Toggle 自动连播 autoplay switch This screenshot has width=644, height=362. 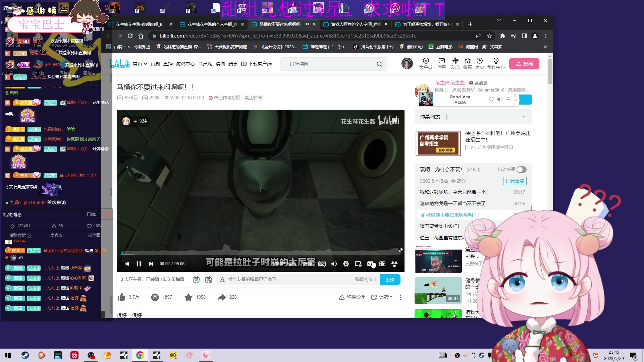pos(521,170)
